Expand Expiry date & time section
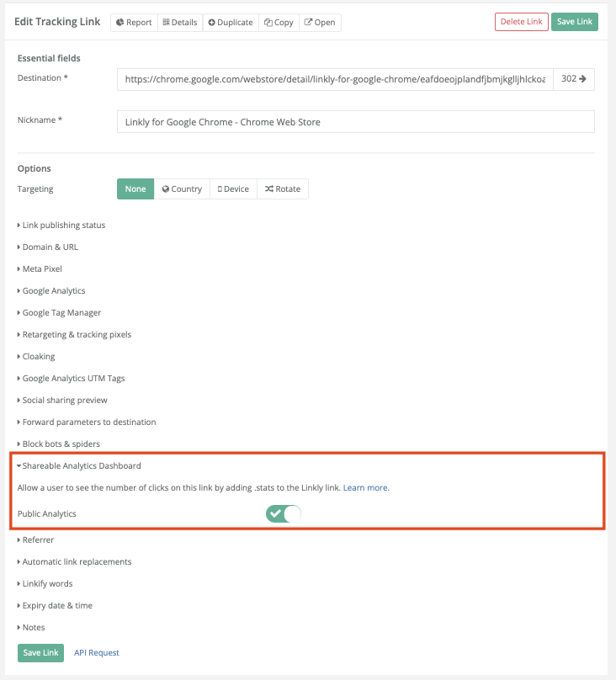This screenshot has width=616, height=680. coord(55,606)
